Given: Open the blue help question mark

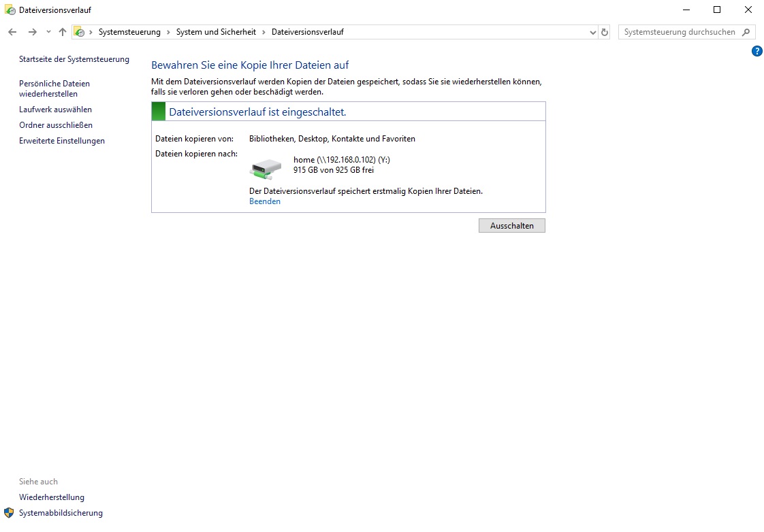Looking at the screenshot, I should click(x=757, y=51).
